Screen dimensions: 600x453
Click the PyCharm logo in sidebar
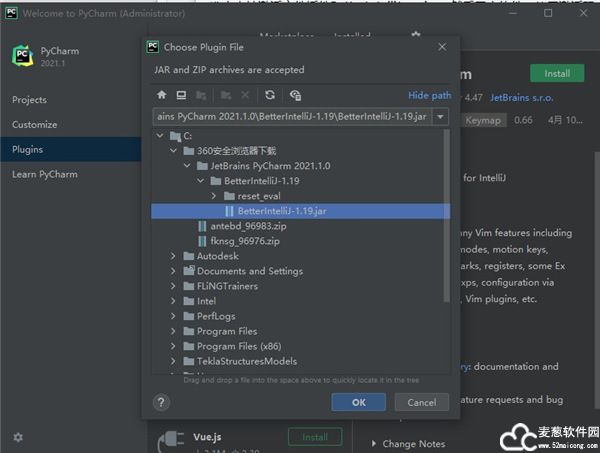(22, 56)
